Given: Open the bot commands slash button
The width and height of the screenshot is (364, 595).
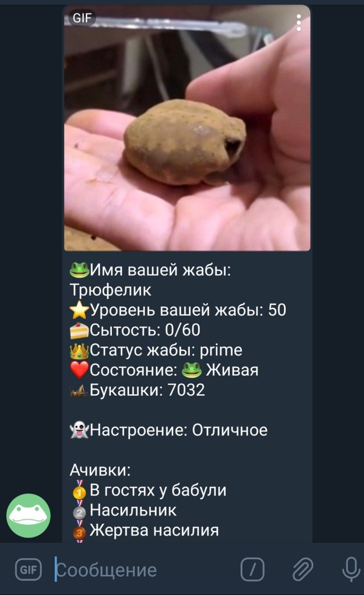Looking at the screenshot, I should (x=253, y=569).
